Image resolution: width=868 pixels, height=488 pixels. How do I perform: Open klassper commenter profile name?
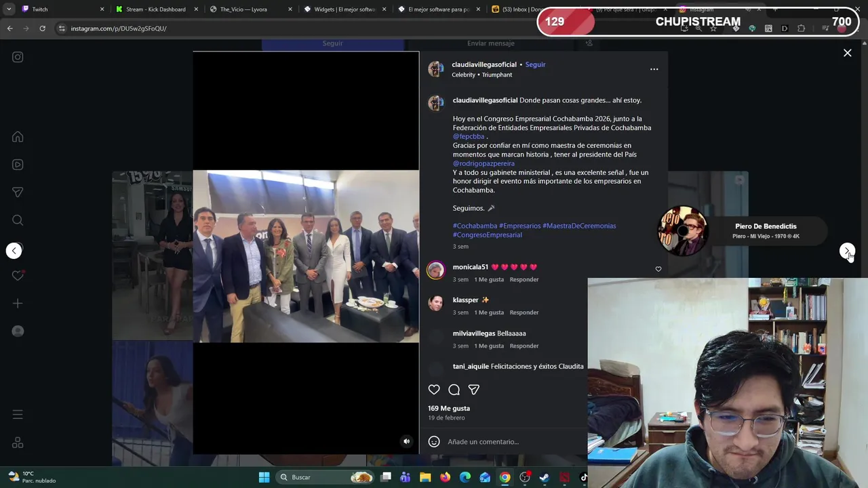pos(465,300)
